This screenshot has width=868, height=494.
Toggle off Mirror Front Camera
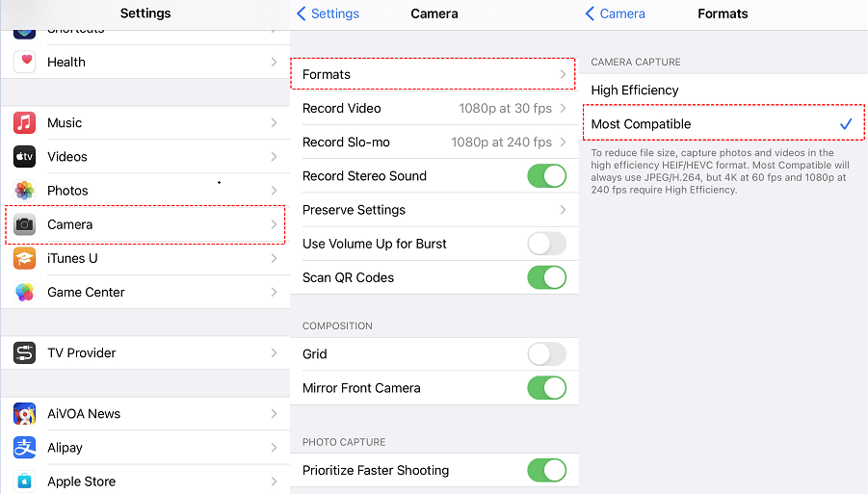coord(546,388)
